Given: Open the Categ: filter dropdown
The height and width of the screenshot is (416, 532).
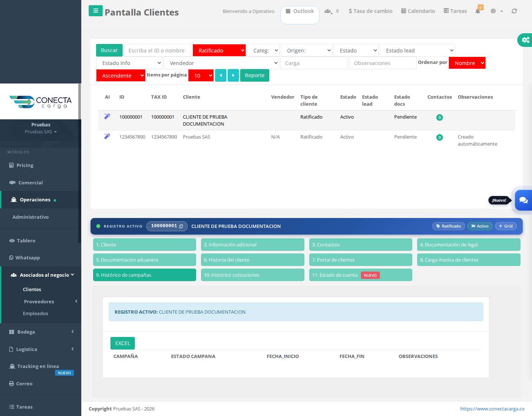Looking at the screenshot, I should [263, 51].
